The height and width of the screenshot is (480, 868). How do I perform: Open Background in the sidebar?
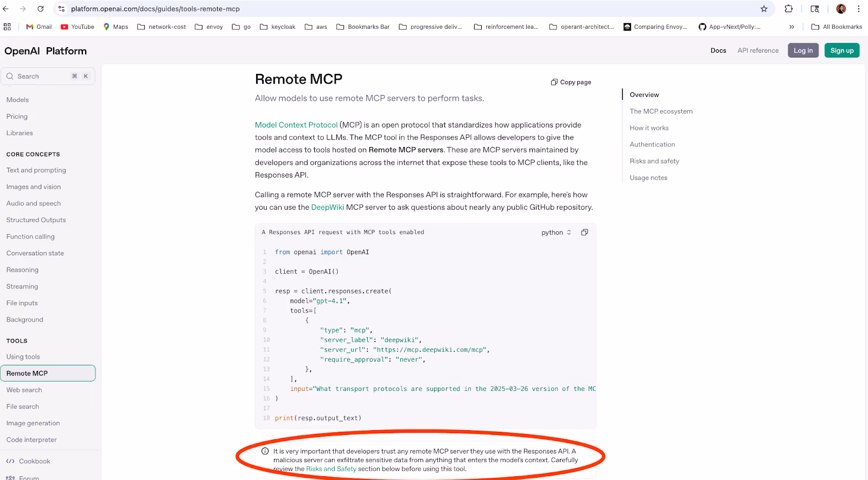coord(24,320)
